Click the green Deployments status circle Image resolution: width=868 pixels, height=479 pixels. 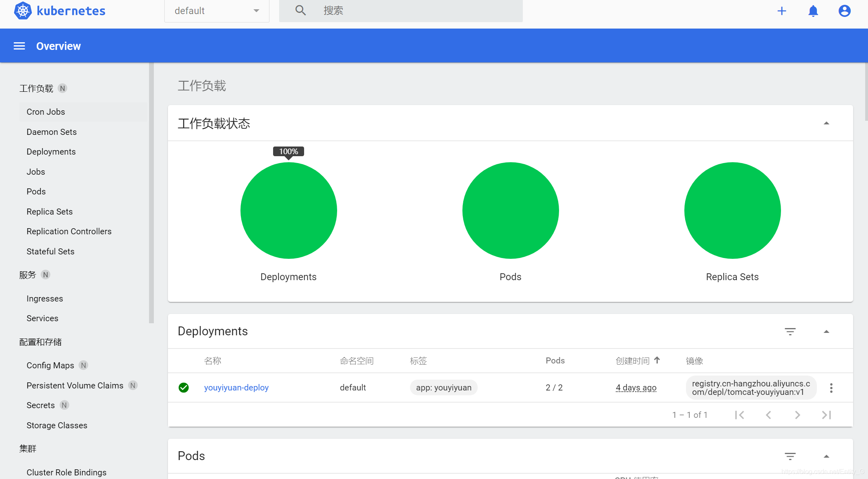coord(288,211)
